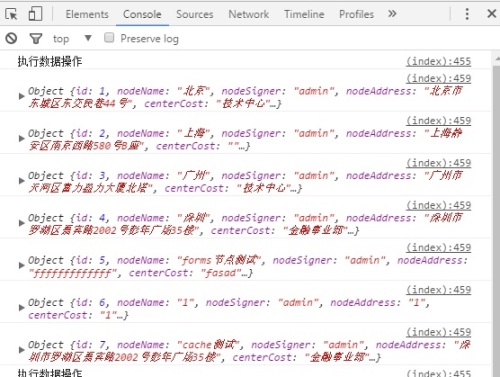
Task: Expand the Object with id: 1
Action: 21,96
